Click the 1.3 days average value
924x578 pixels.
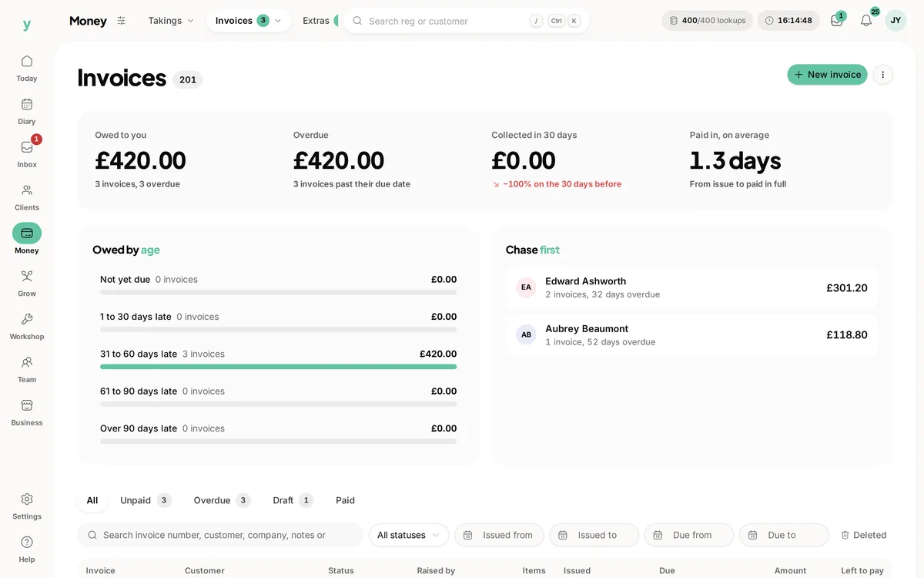pos(735,160)
